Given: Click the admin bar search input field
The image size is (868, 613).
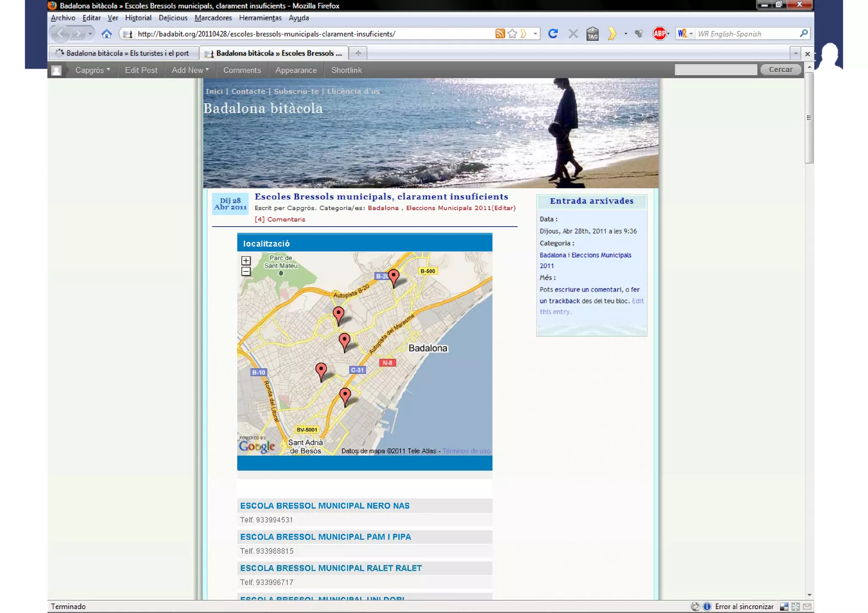Looking at the screenshot, I should (x=715, y=70).
